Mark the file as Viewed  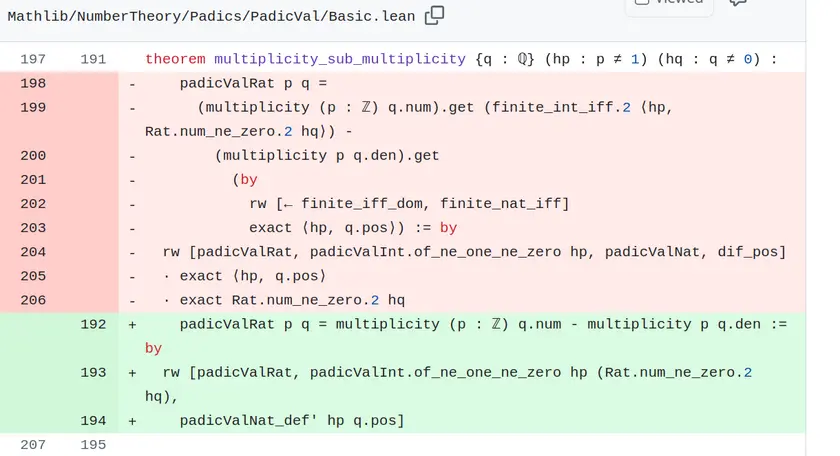tap(669, 4)
